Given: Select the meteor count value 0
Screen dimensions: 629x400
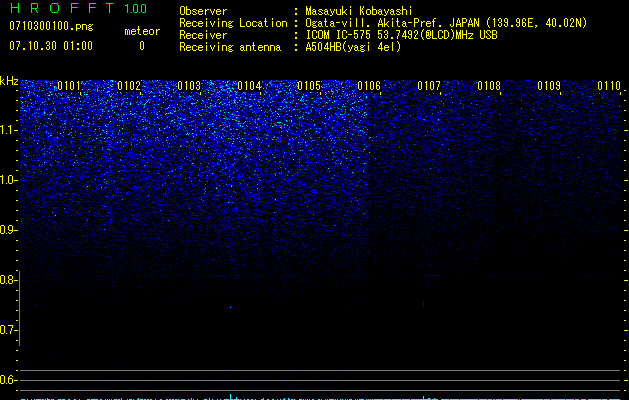Looking at the screenshot, I should tap(142, 46).
